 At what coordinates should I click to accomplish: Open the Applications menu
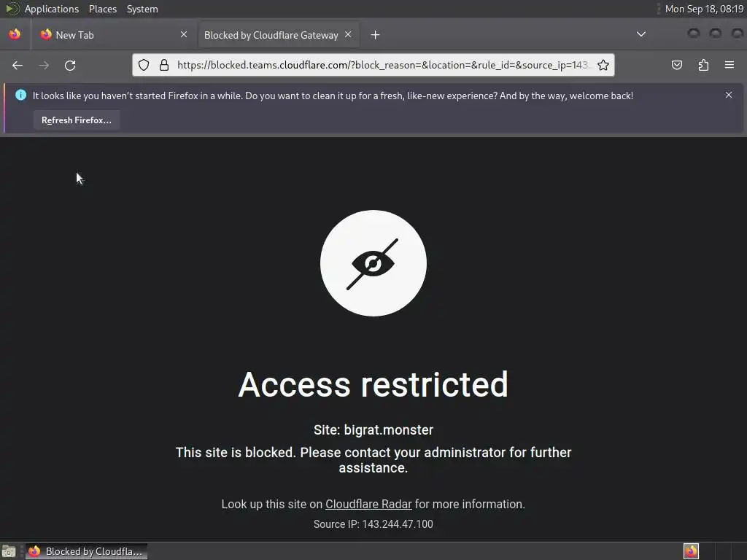[x=52, y=9]
